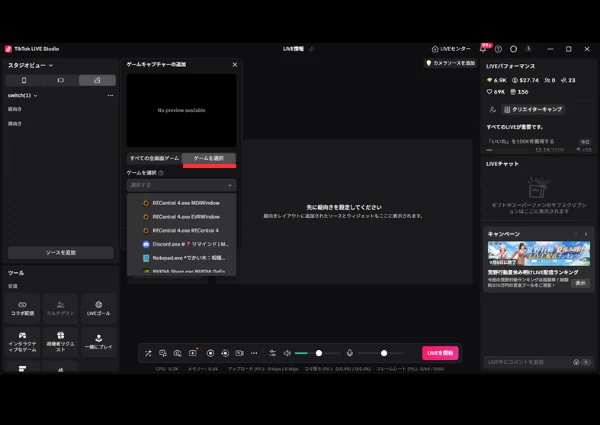Click toolbar icon with red notification dot

[x=192, y=353]
